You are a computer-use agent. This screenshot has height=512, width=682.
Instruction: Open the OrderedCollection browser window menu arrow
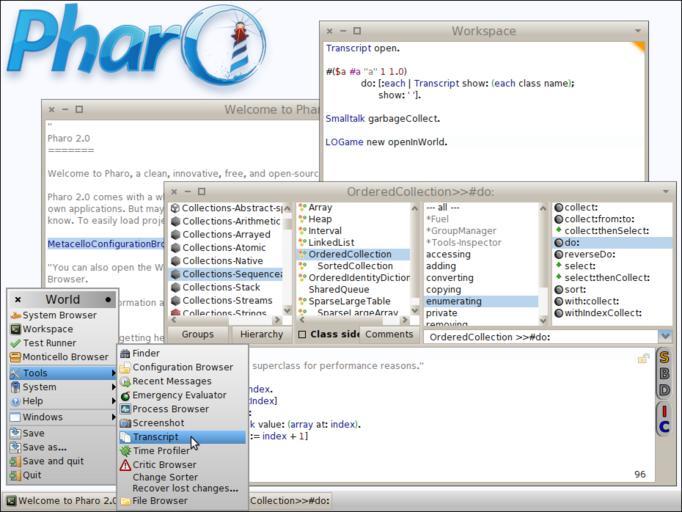[666, 191]
